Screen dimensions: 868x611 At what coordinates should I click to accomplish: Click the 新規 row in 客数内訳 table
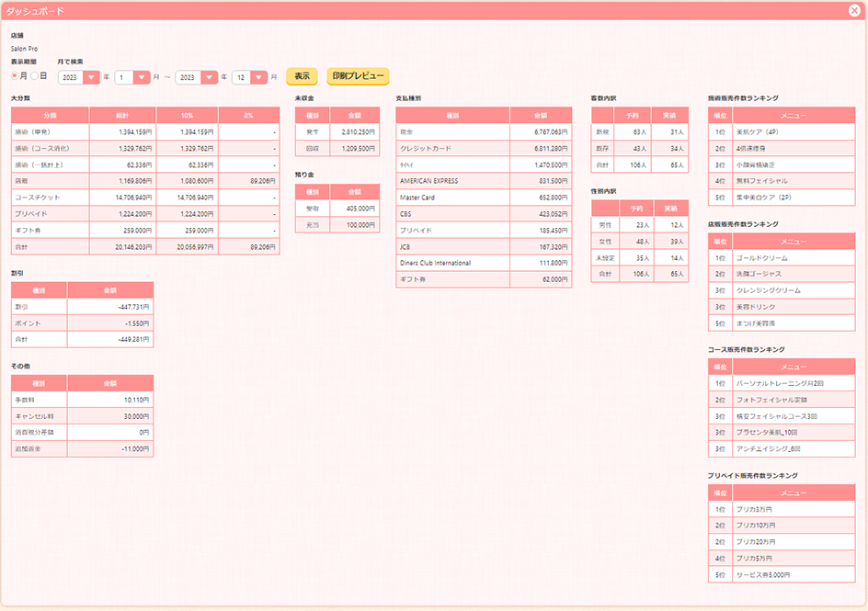click(x=640, y=132)
